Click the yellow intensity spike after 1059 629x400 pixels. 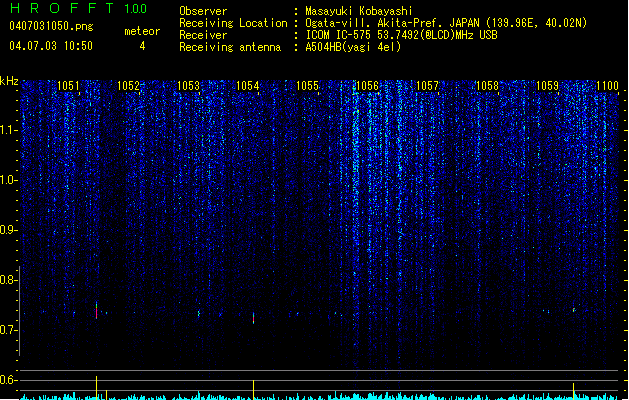(573, 391)
